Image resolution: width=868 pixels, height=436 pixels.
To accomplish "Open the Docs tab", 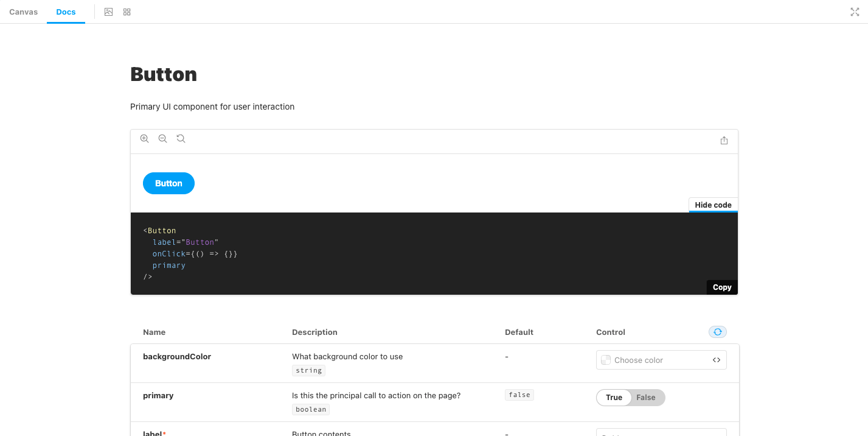I will [x=66, y=12].
